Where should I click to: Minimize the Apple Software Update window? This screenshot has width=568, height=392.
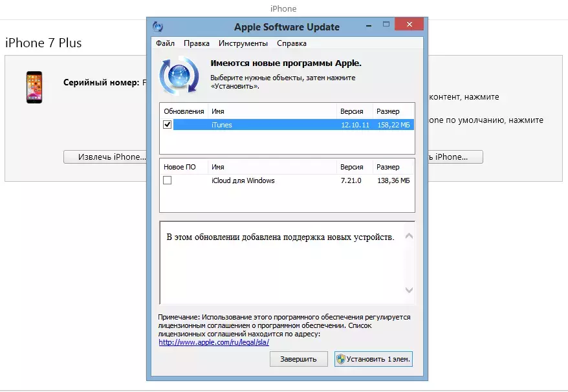click(369, 25)
